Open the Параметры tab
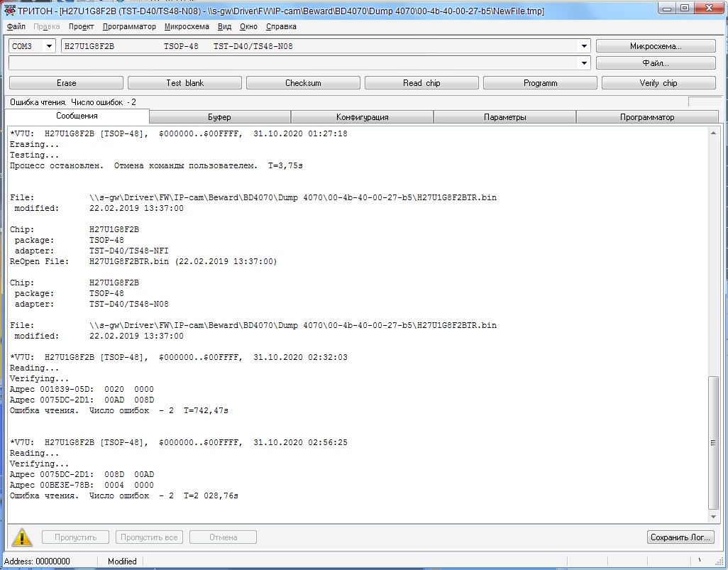728x570 pixels. (504, 117)
